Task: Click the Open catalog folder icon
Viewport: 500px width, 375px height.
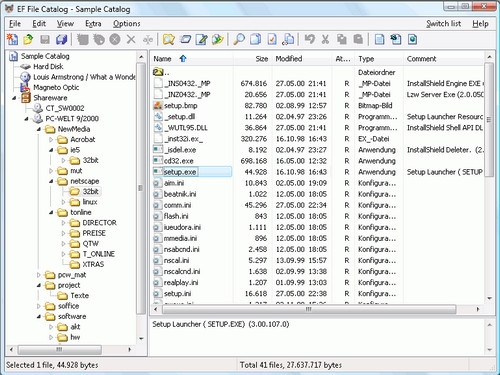Action: click(28, 39)
